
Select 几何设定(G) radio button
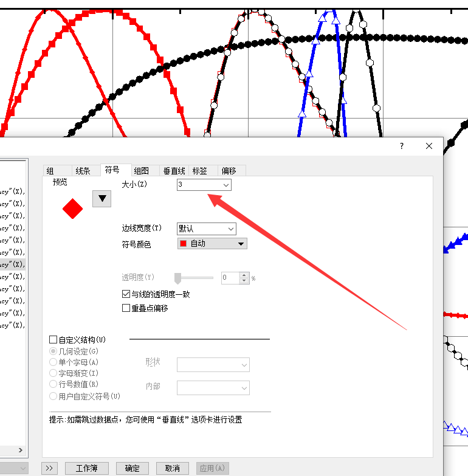53,351
